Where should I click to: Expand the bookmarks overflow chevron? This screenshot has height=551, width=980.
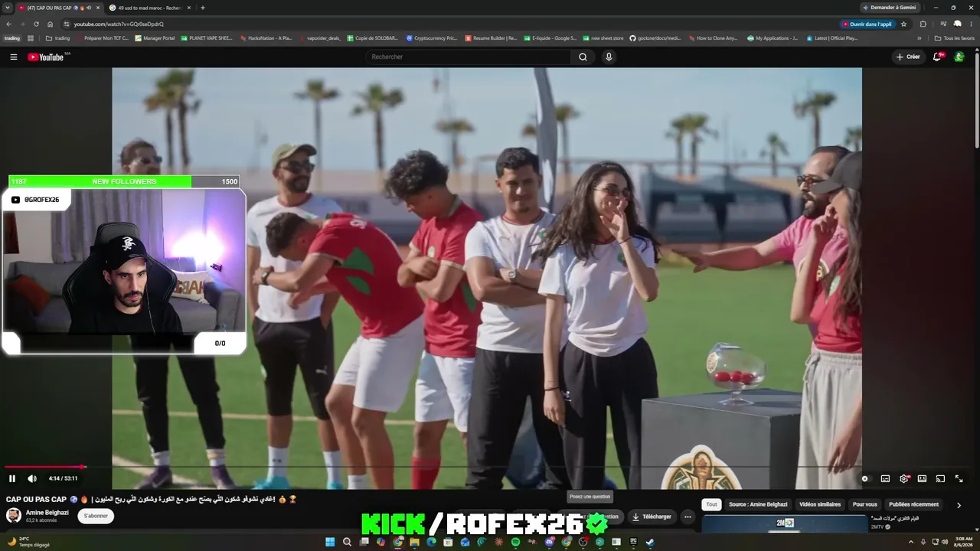pos(920,37)
